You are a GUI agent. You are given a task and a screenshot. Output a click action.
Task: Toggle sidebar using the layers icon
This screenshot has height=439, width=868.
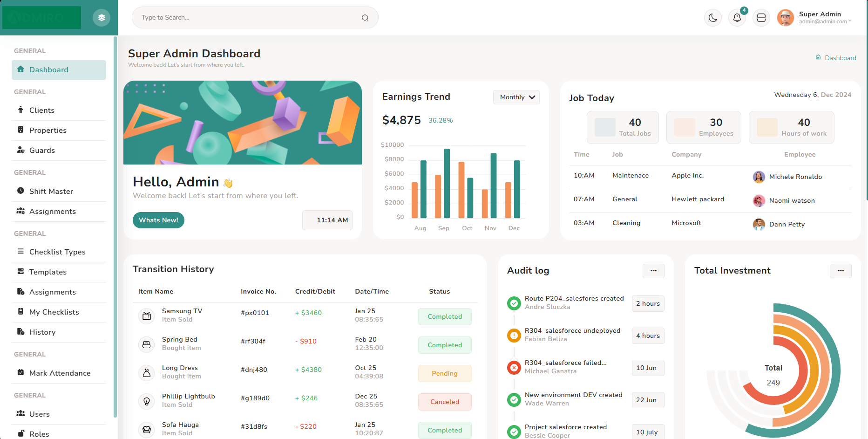tap(102, 18)
